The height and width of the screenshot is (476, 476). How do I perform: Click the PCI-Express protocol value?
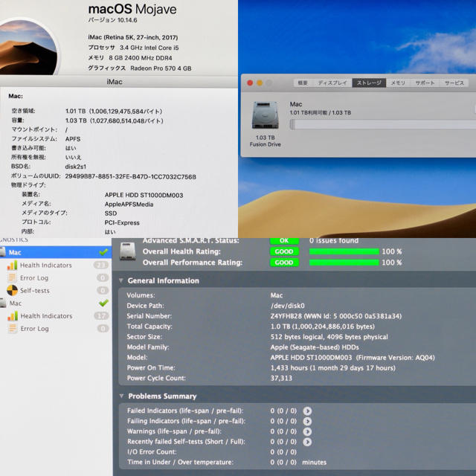click(122, 223)
